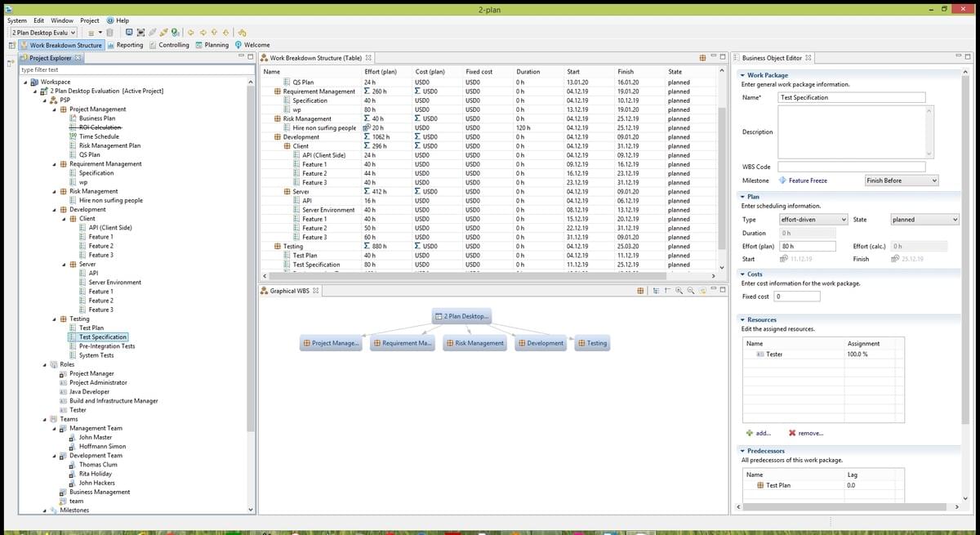980x535 pixels.
Task: Switch to the Controlling view
Action: [172, 45]
